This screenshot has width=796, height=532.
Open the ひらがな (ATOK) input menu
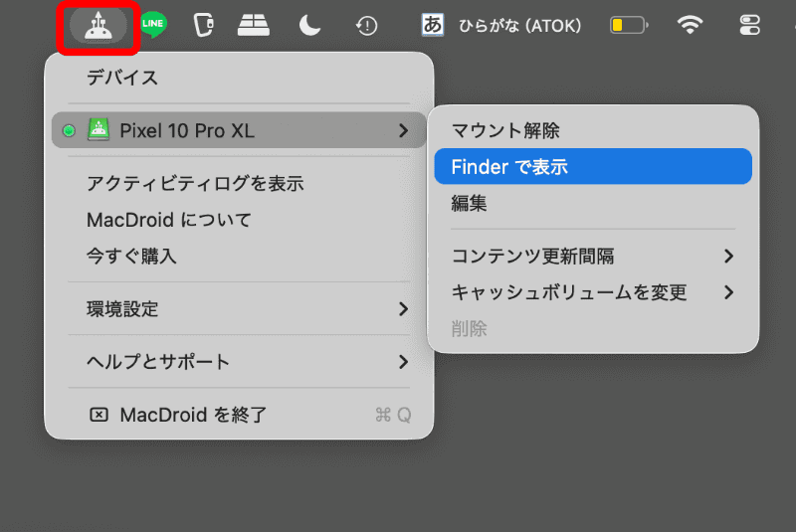[x=519, y=26]
